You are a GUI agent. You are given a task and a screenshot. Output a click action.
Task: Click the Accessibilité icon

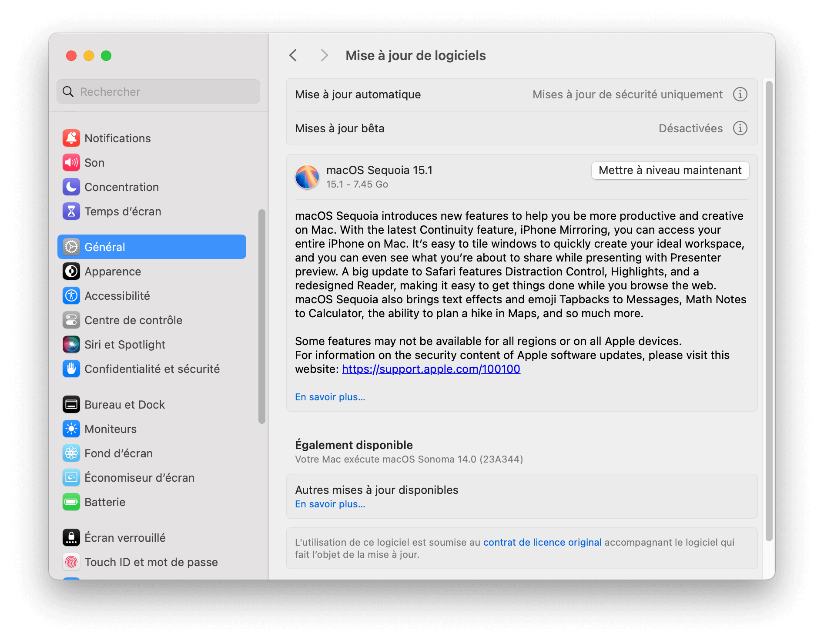tap(71, 295)
